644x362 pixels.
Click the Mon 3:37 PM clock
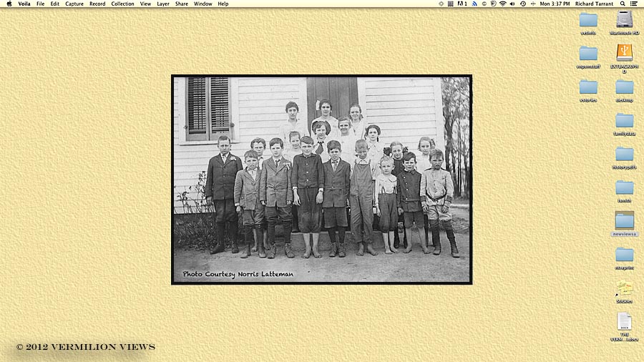click(x=555, y=4)
